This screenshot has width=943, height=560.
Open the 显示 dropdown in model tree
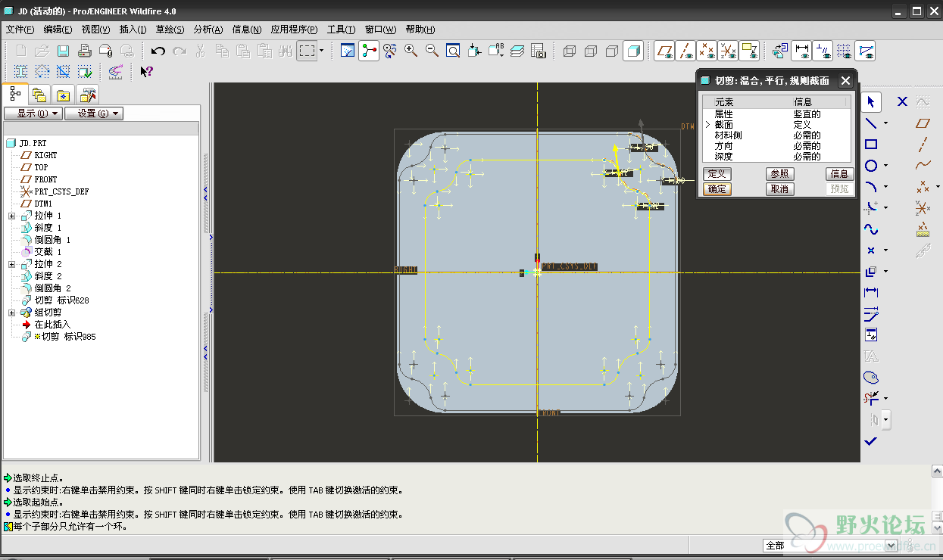point(33,114)
